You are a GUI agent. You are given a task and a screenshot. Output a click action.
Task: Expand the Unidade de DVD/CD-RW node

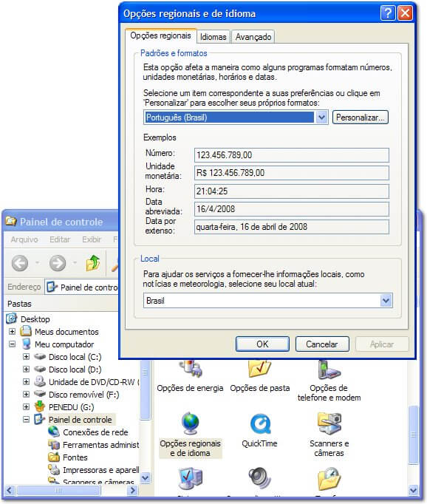(x=27, y=381)
